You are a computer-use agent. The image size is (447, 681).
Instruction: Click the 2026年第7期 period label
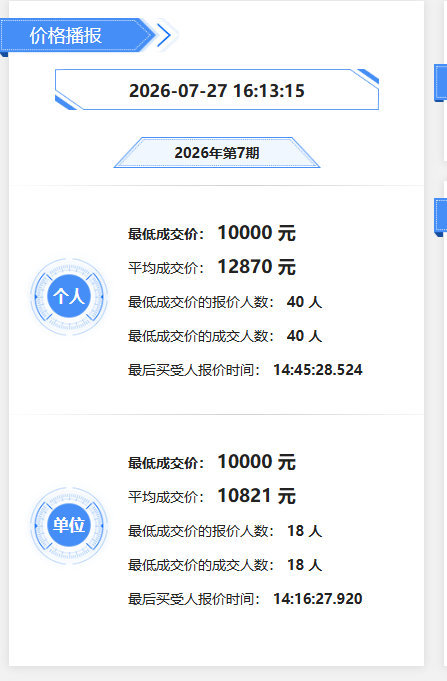217,153
